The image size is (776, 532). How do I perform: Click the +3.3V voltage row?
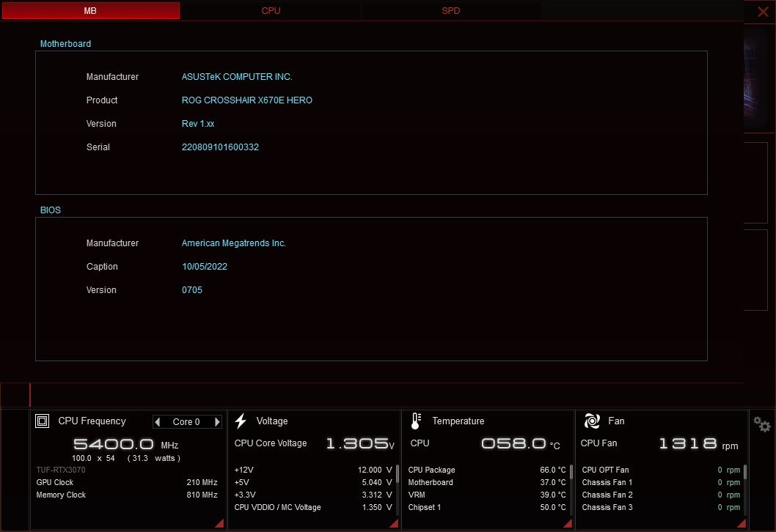point(312,495)
